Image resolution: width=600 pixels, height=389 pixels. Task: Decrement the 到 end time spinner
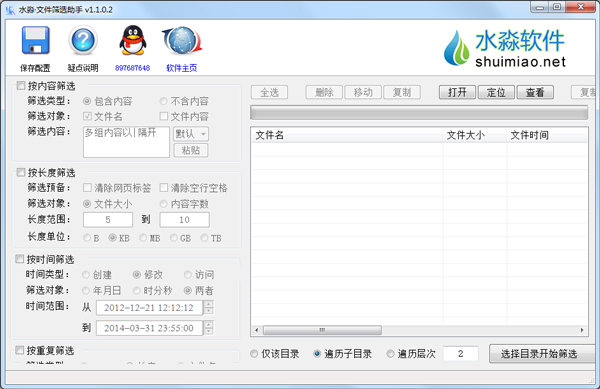click(x=209, y=331)
